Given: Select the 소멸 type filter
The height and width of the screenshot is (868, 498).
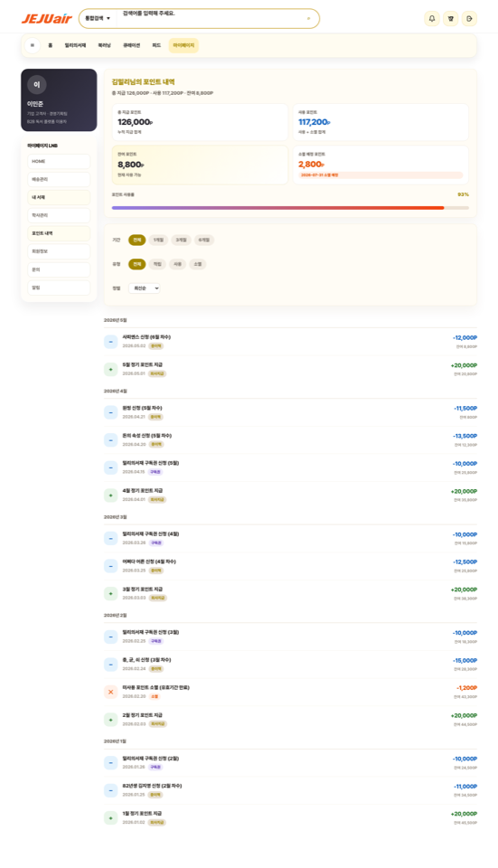Looking at the screenshot, I should point(198,264).
